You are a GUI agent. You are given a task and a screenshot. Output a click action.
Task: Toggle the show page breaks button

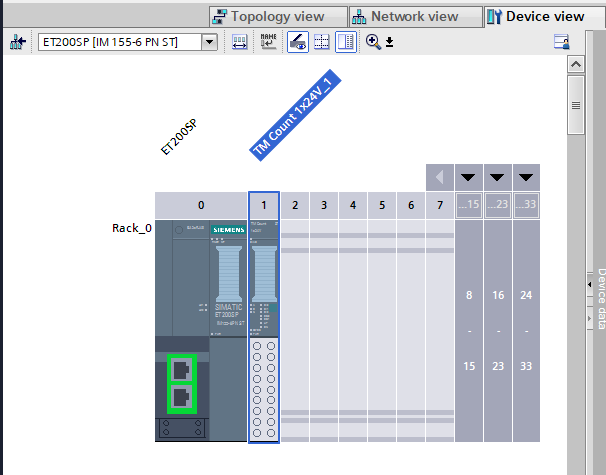pos(321,42)
